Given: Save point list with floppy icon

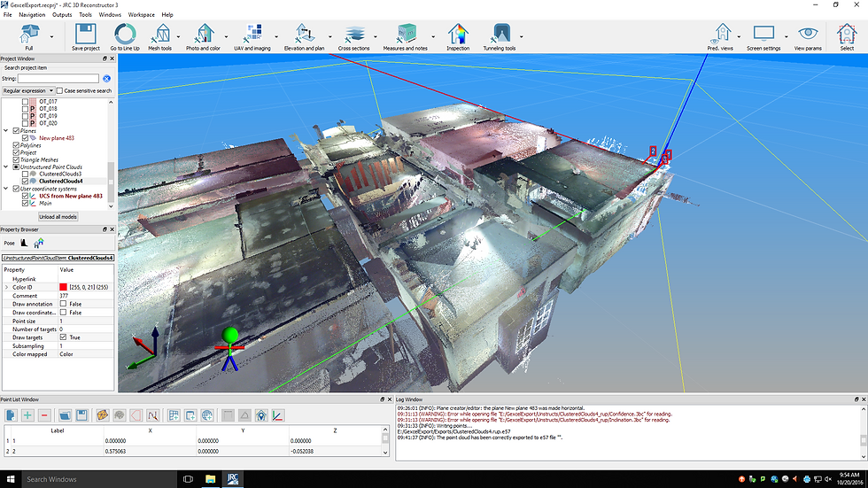Looking at the screenshot, I should 81,415.
